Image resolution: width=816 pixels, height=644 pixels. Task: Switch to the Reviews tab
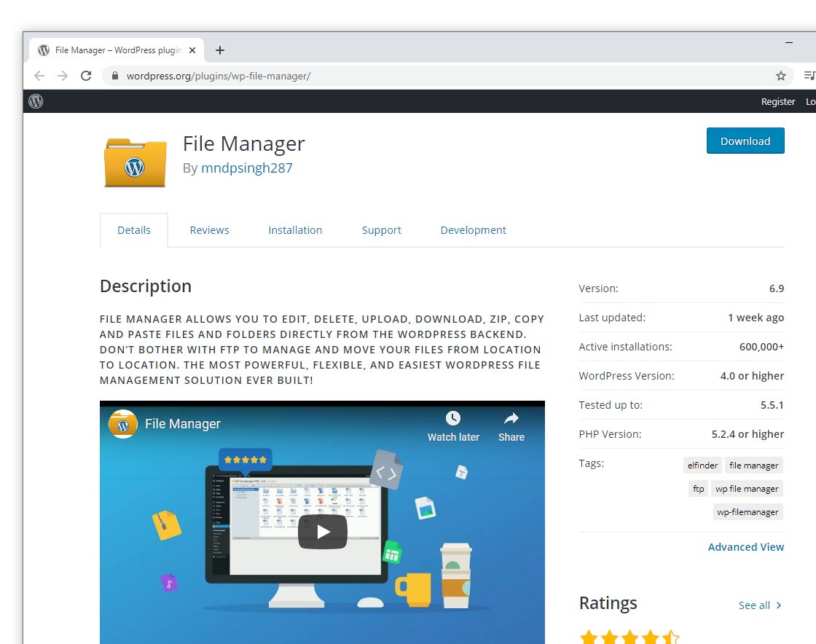209,230
